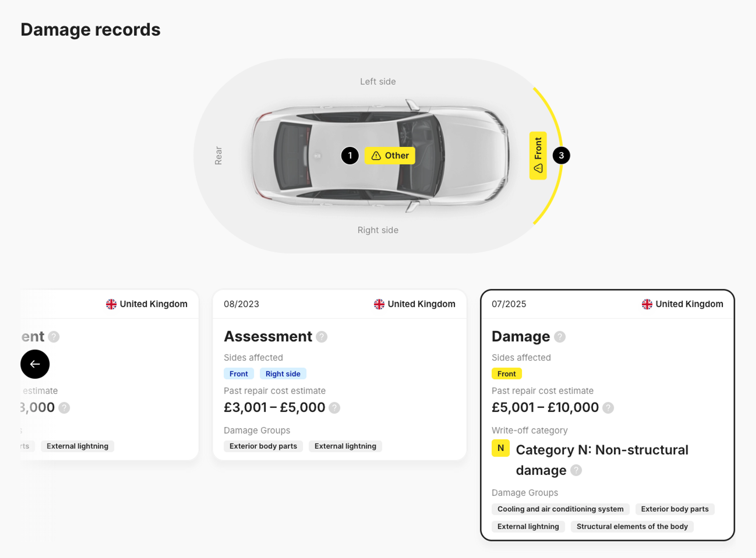Select the Front warning badge on the diagram

(x=537, y=155)
